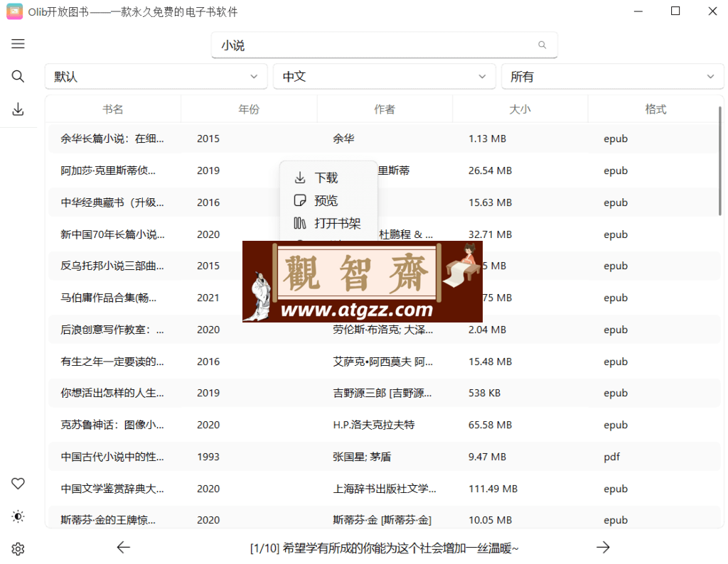
Task: Maximize the Olib window
Action: tap(675, 11)
